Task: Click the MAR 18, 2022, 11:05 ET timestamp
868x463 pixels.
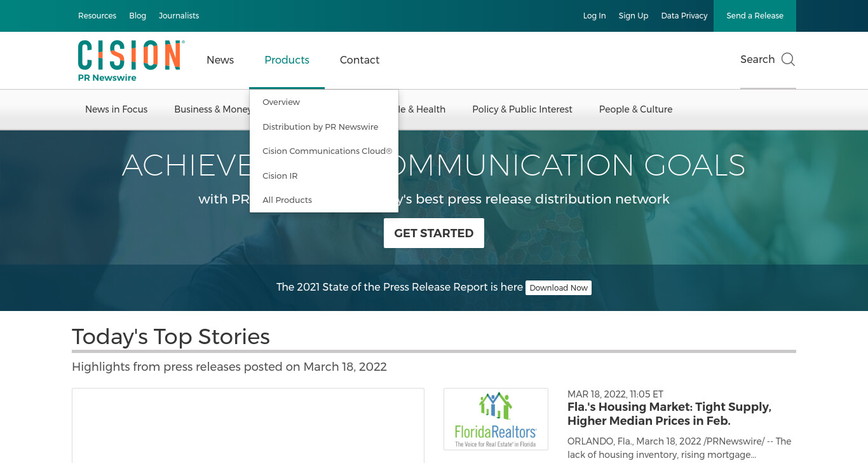Action: point(615,394)
